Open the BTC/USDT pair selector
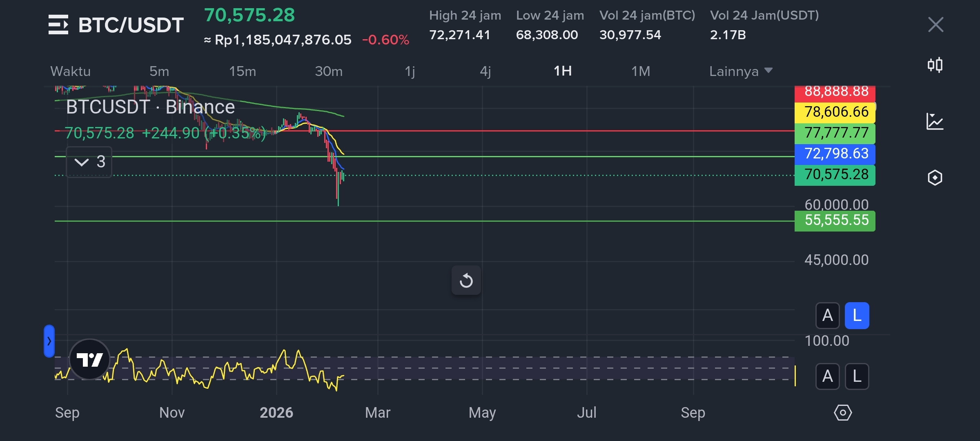 pyautogui.click(x=131, y=25)
